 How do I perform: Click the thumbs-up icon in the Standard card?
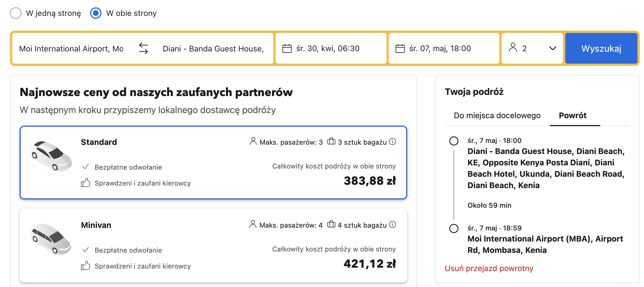tap(86, 183)
